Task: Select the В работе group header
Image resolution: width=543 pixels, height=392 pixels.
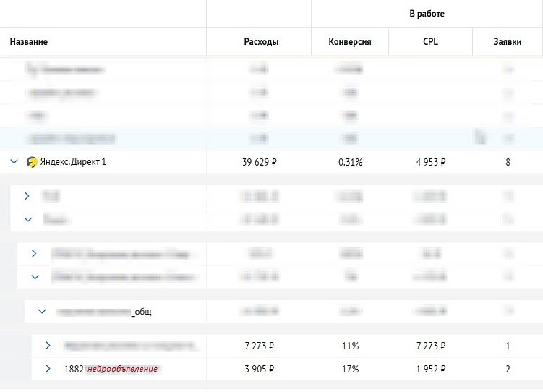Action: click(x=427, y=14)
